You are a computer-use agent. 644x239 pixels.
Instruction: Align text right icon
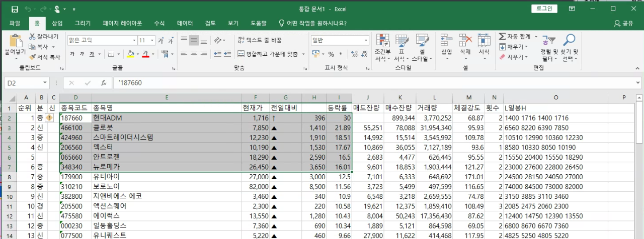click(x=203, y=54)
